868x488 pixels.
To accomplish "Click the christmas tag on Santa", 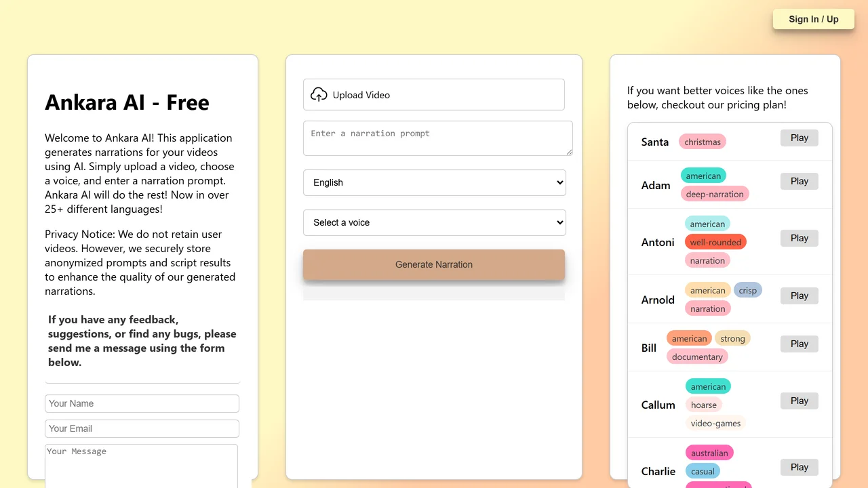I will point(703,142).
